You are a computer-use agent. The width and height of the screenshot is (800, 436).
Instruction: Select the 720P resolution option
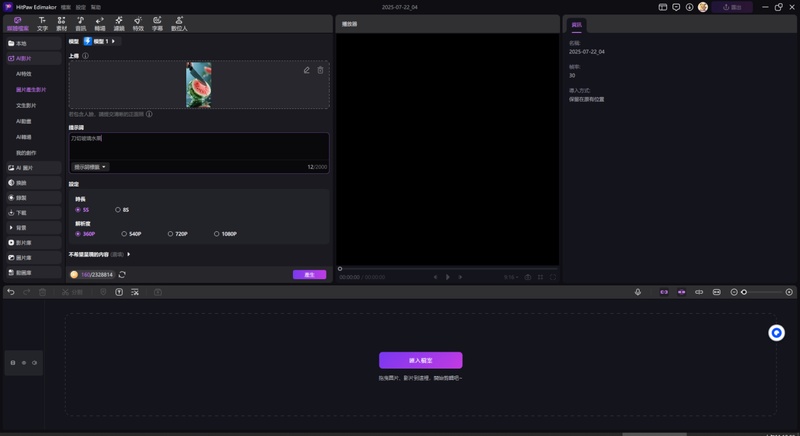point(170,234)
